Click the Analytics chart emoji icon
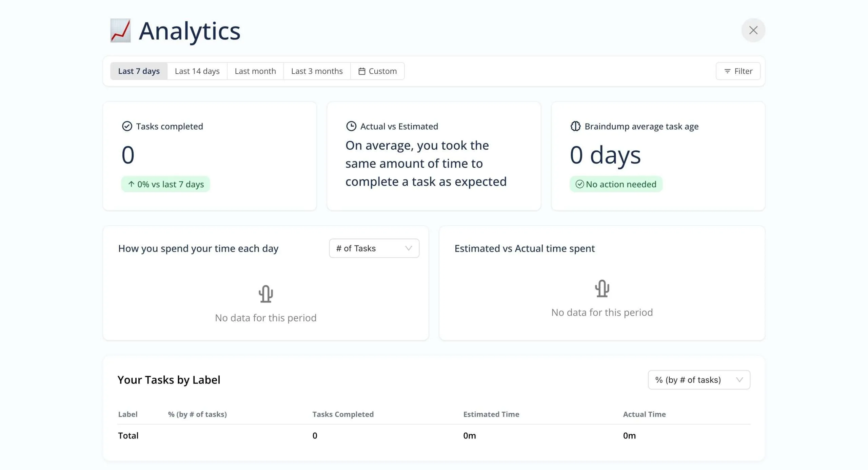 click(120, 31)
